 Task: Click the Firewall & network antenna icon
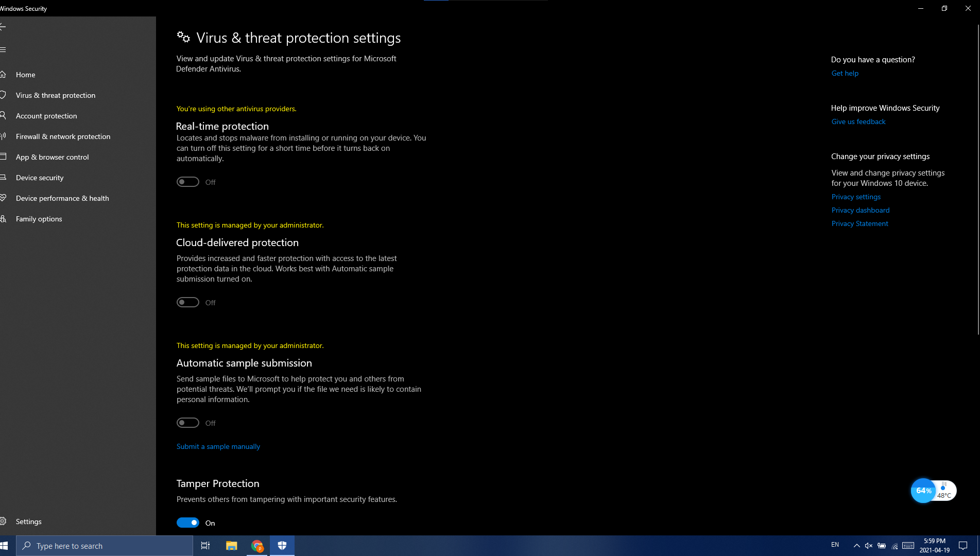click(x=3, y=136)
